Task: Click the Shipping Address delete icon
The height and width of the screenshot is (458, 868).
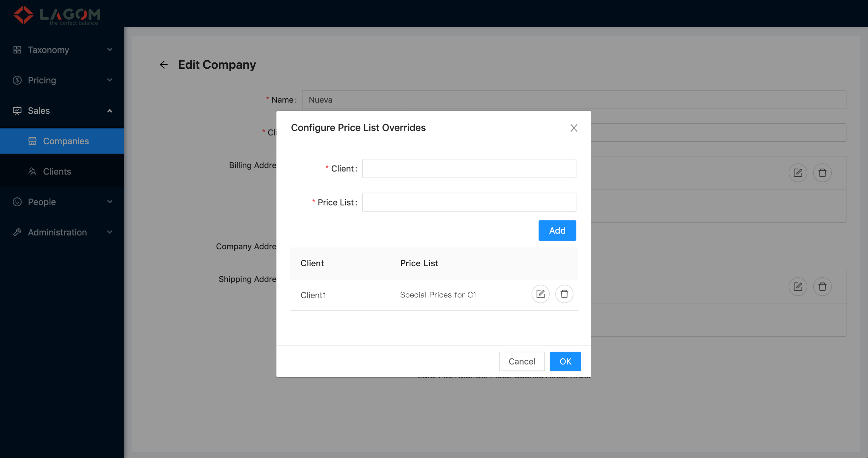Action: [822, 287]
